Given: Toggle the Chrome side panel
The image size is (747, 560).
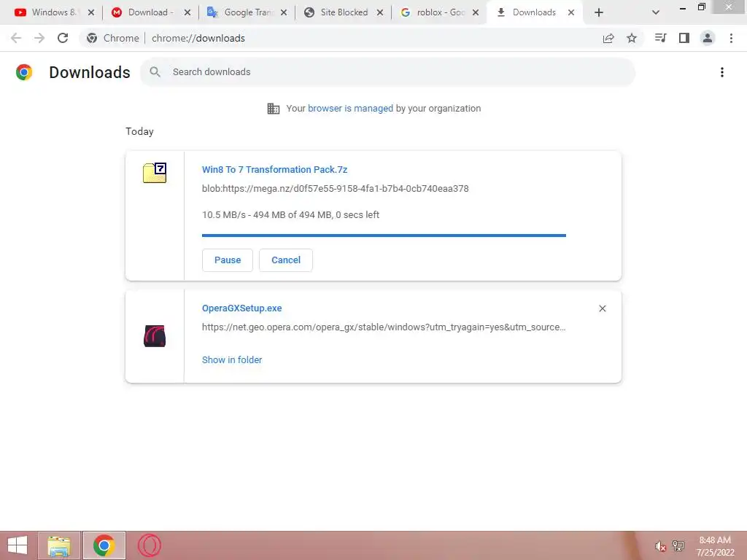Looking at the screenshot, I should coord(684,38).
